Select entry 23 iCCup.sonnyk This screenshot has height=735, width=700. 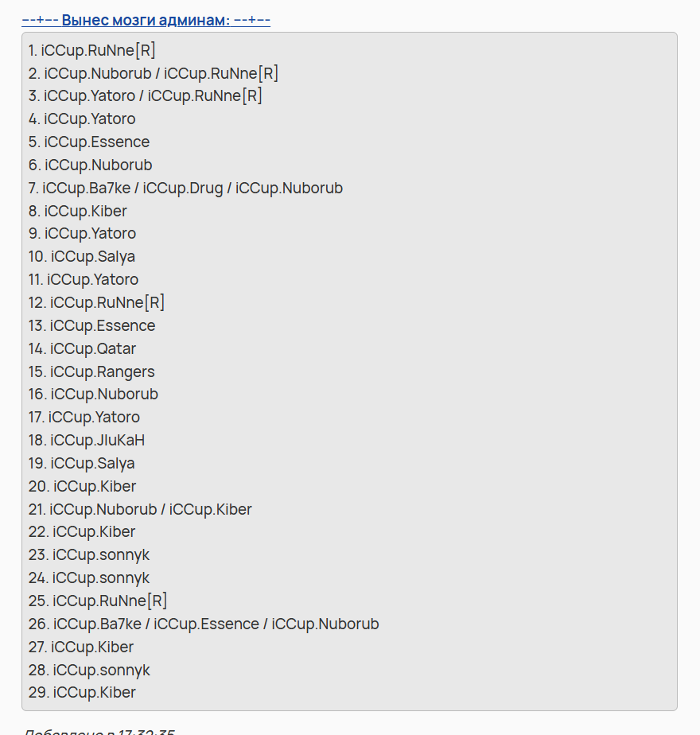coord(88,555)
